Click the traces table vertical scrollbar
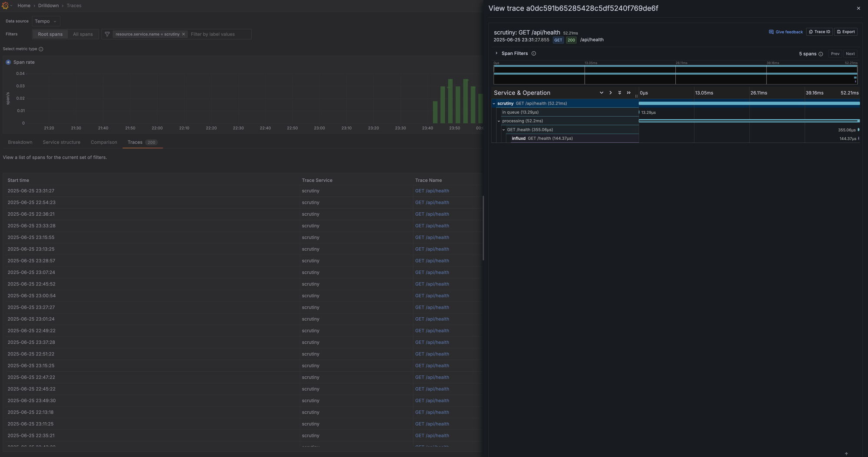This screenshot has height=457, width=868. pos(483,228)
